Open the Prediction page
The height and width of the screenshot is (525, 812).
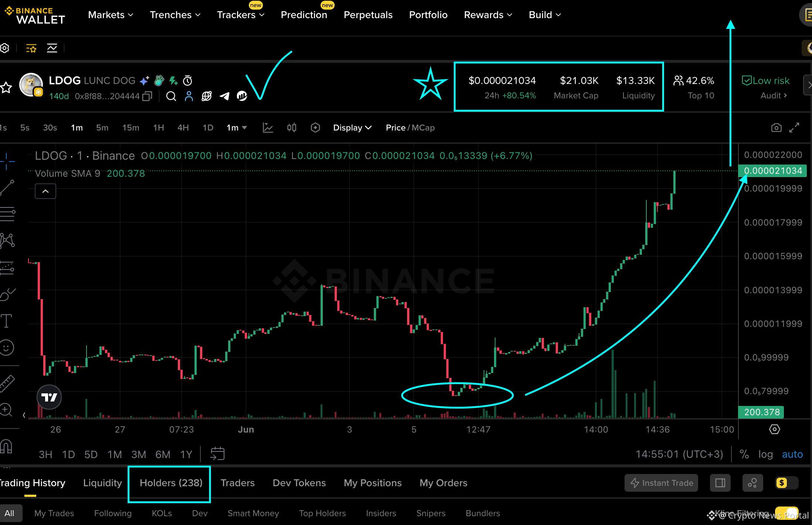point(304,15)
